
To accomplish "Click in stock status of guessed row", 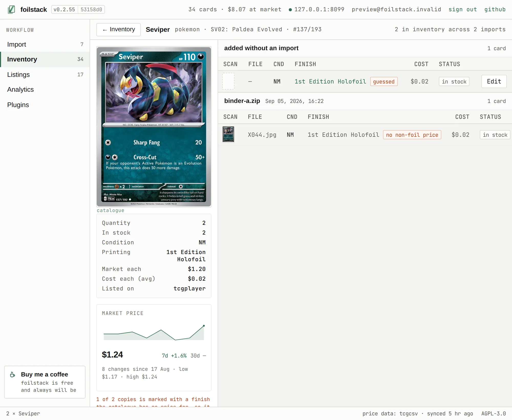I will coord(454,81).
